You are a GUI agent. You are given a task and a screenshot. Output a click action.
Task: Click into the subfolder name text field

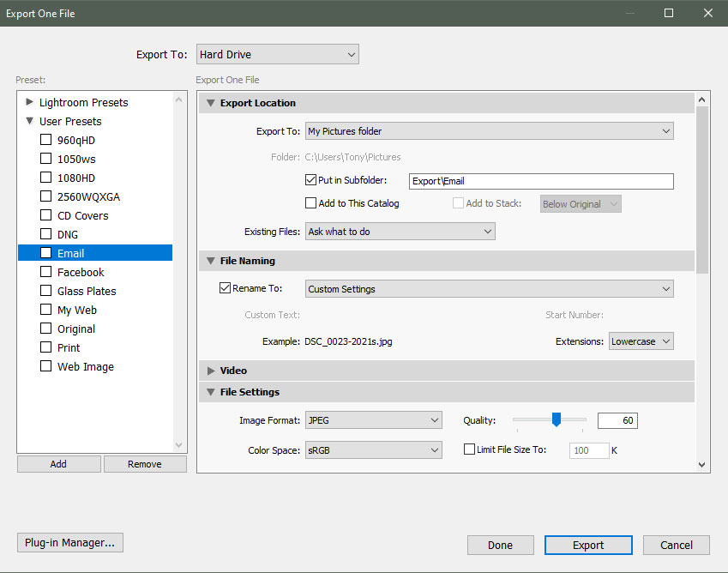pyautogui.click(x=540, y=181)
